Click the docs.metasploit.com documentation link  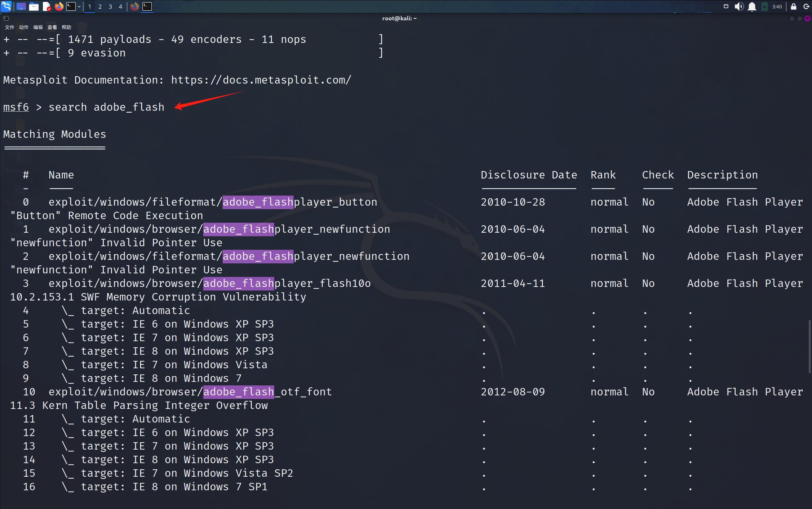tap(261, 80)
